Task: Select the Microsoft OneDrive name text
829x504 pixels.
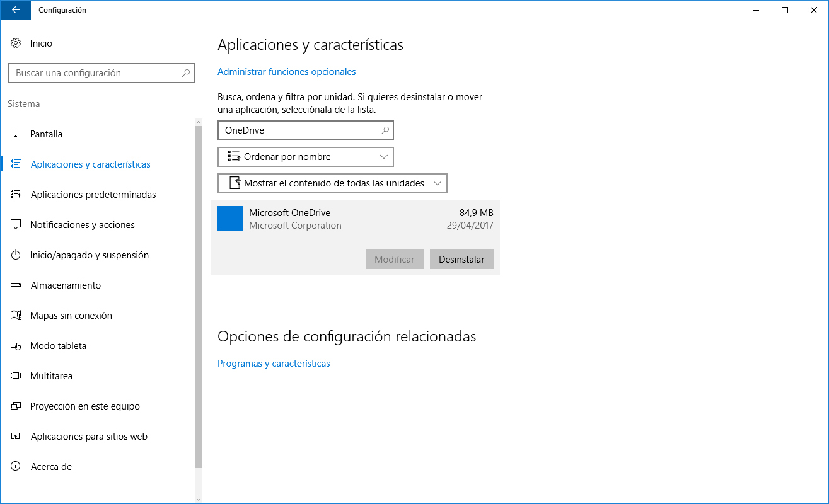Action: [289, 213]
